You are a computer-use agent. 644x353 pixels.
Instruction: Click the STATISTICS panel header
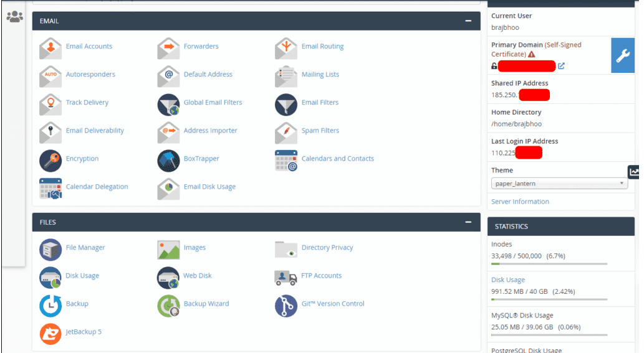coord(561,227)
